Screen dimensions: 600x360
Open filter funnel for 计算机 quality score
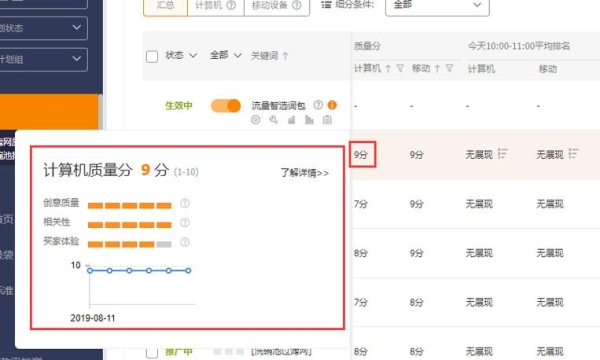click(x=400, y=68)
